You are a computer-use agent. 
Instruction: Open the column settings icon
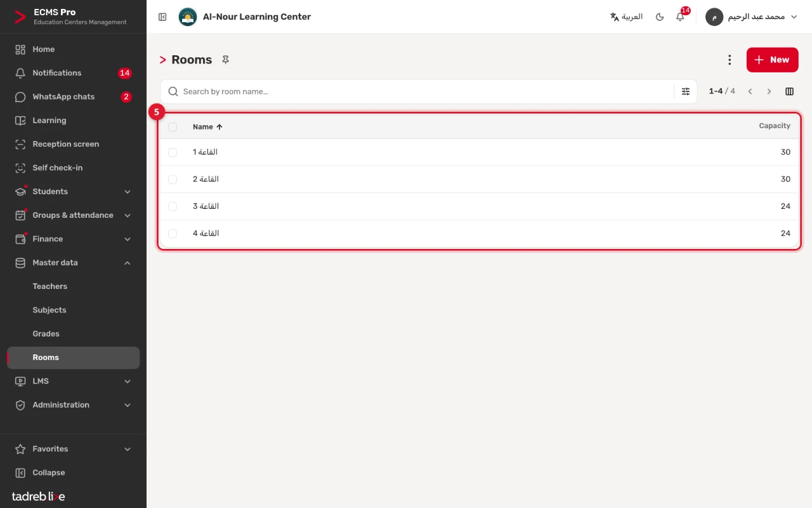click(x=789, y=91)
